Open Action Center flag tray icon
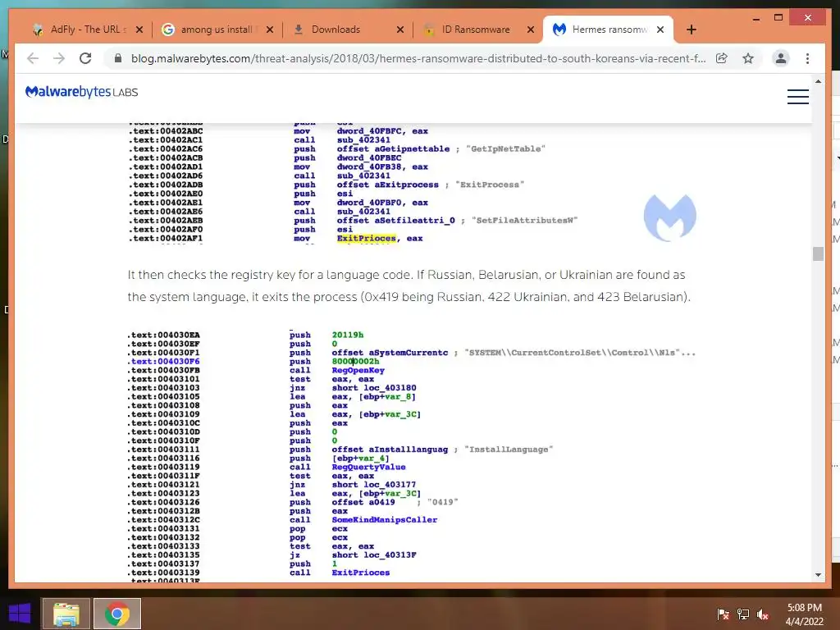This screenshot has width=840, height=630. (x=723, y=614)
